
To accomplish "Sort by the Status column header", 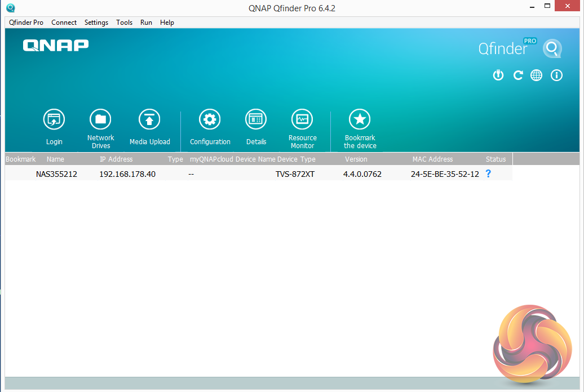I will click(x=495, y=159).
